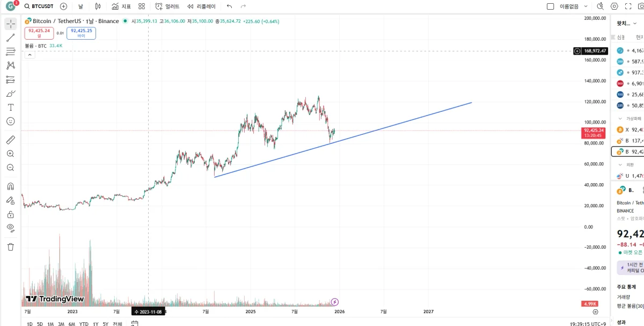Click the zoom in magnifier tool
Image resolution: width=644 pixels, height=326 pixels.
coord(10,154)
